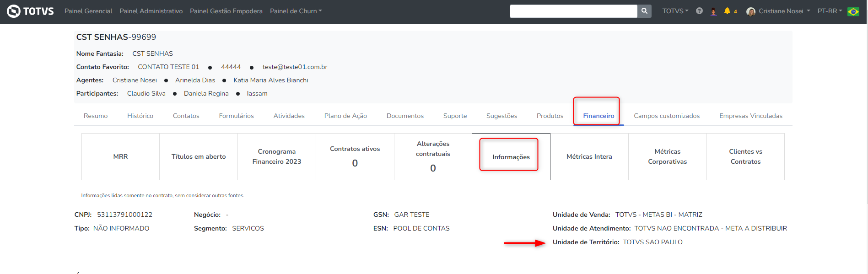
Task: Click Cristiane Nosei profile picture
Action: pyautogui.click(x=750, y=11)
